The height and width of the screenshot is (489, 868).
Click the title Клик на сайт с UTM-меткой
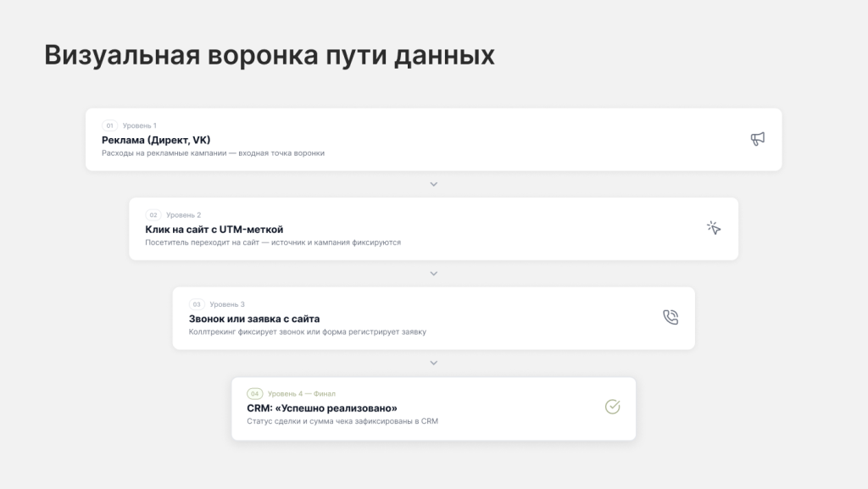(214, 229)
